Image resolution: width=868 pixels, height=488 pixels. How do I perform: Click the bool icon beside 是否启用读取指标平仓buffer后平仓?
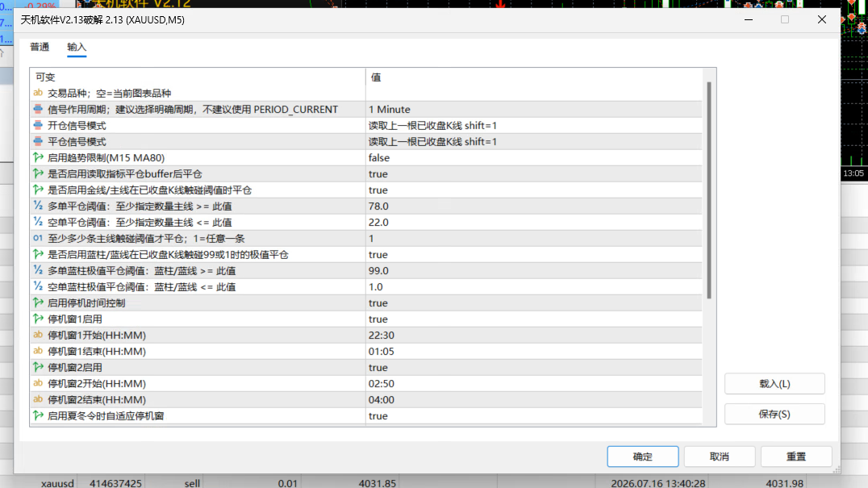pos(38,173)
